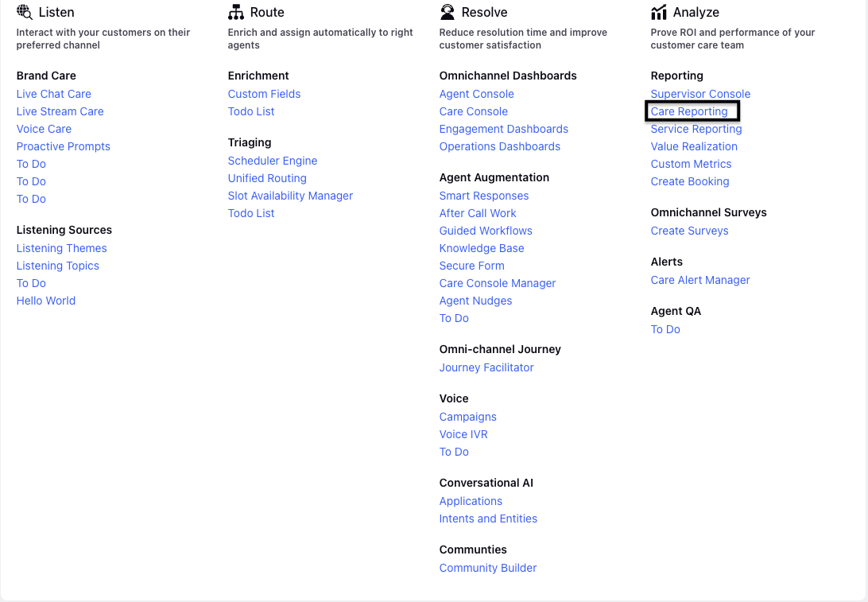This screenshot has width=868, height=602.
Task: Go to Guided Workflows
Action: pyautogui.click(x=486, y=231)
